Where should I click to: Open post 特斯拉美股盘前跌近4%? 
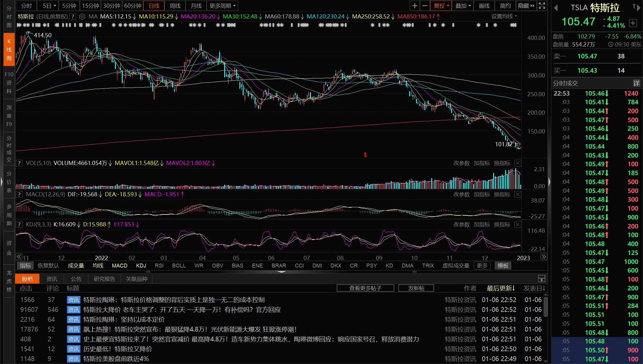tap(116, 359)
